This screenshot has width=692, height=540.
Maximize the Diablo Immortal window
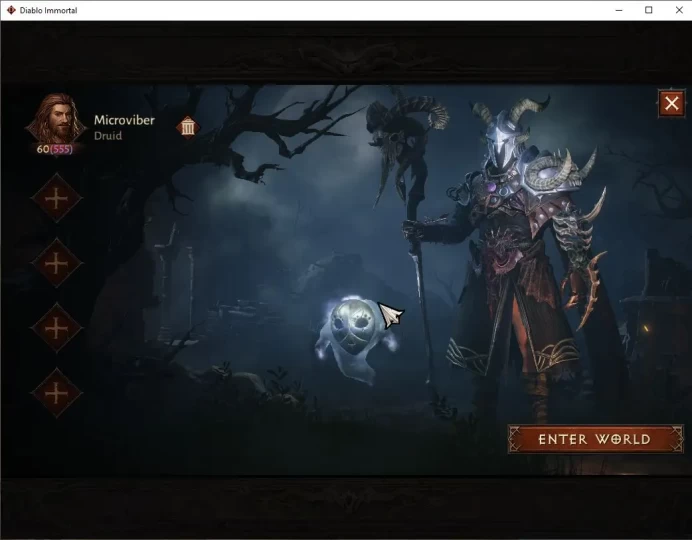(649, 10)
